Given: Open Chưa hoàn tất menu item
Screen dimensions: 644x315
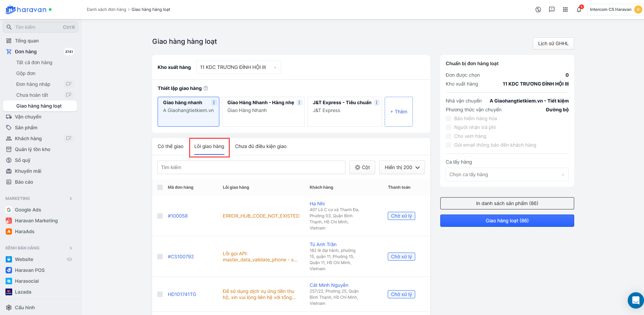Looking at the screenshot, I should coord(32,95).
